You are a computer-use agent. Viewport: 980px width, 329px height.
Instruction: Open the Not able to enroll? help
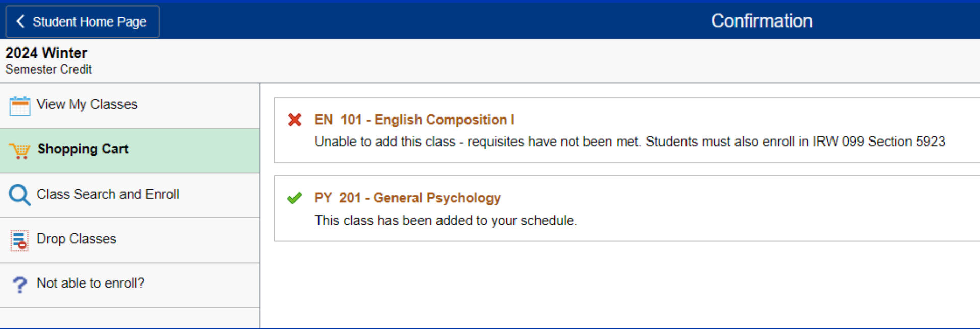click(x=90, y=283)
